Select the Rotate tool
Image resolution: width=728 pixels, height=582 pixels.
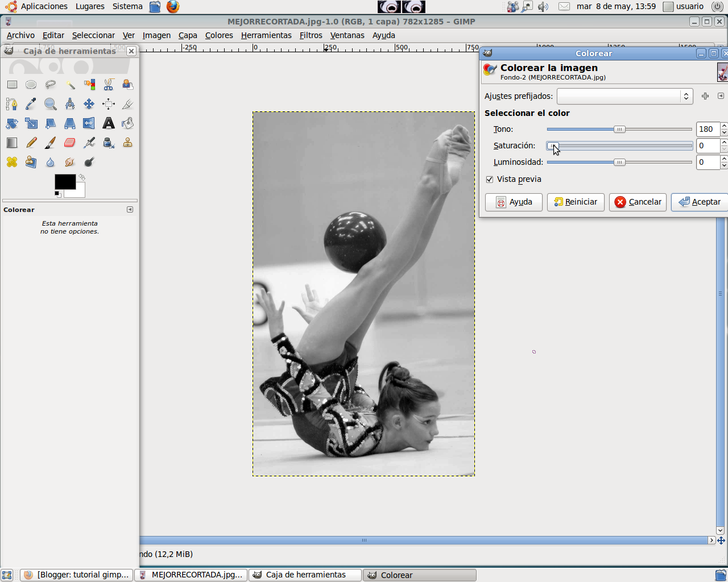pos(12,123)
